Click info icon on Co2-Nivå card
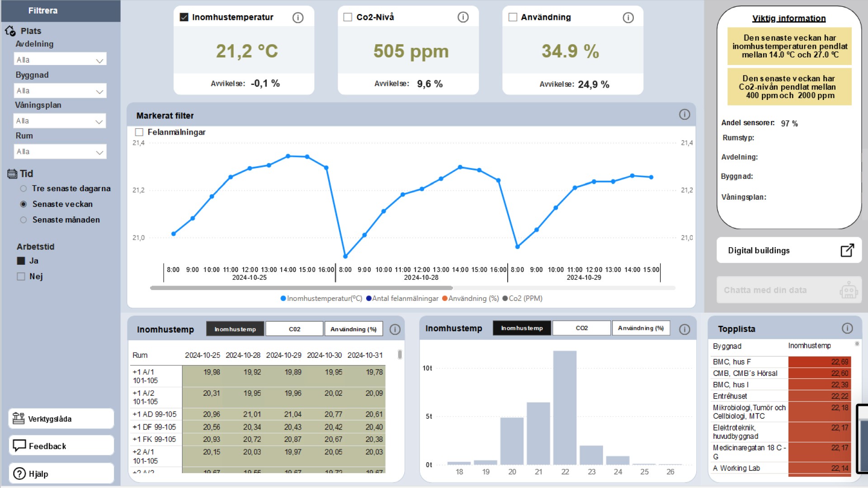 coord(462,17)
